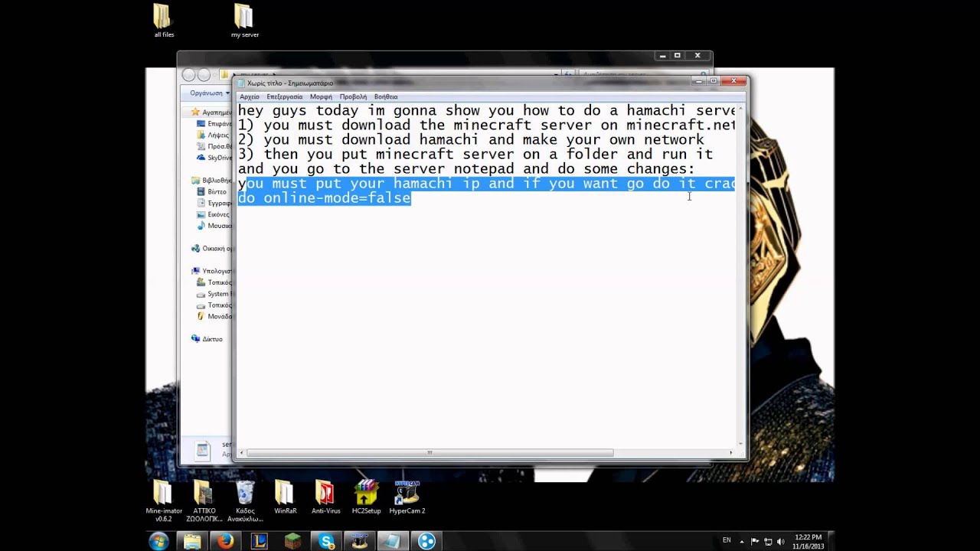Click Notepad vertical scroll up arrow
This screenshot has width=980, height=551.
(741, 108)
